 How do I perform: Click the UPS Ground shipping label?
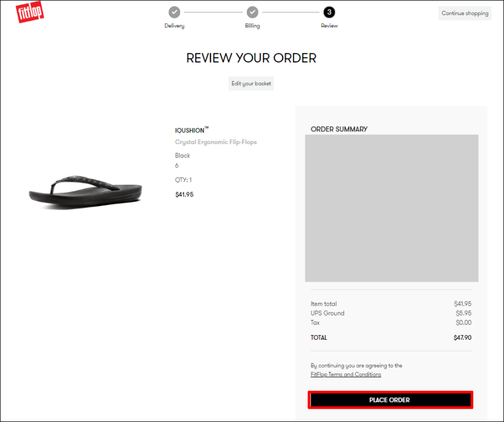[x=327, y=313]
